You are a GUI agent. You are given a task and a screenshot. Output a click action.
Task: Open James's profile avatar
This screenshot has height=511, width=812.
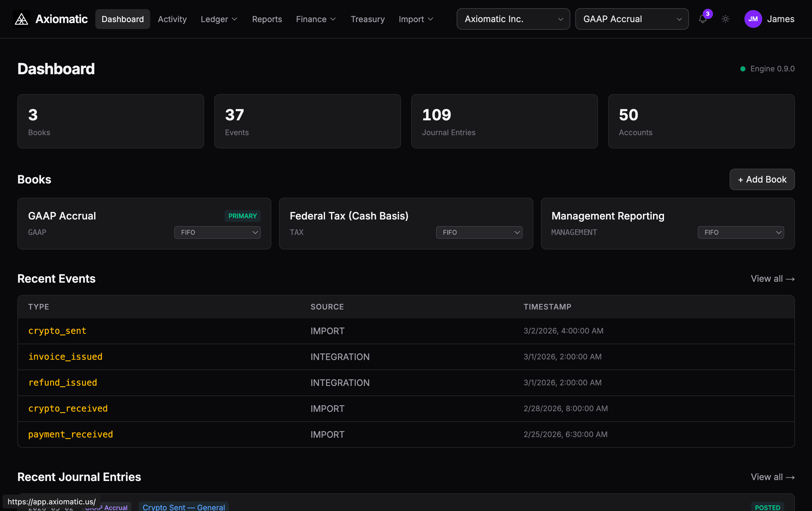point(753,19)
